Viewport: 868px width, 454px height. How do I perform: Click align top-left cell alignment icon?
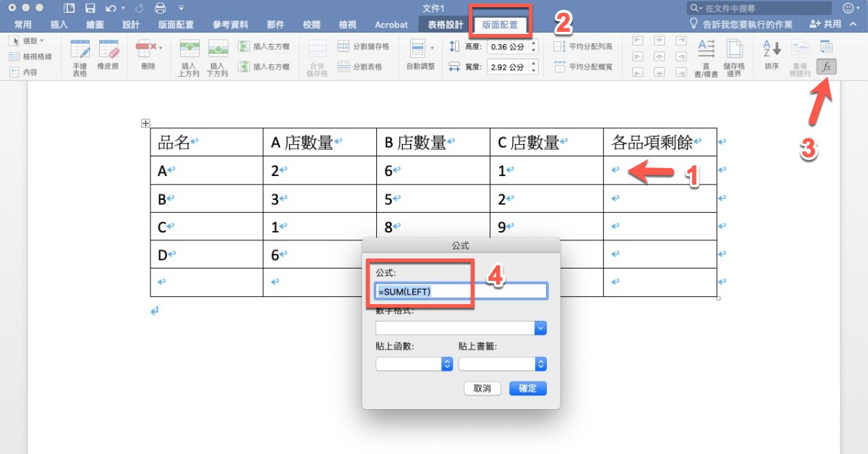point(637,40)
